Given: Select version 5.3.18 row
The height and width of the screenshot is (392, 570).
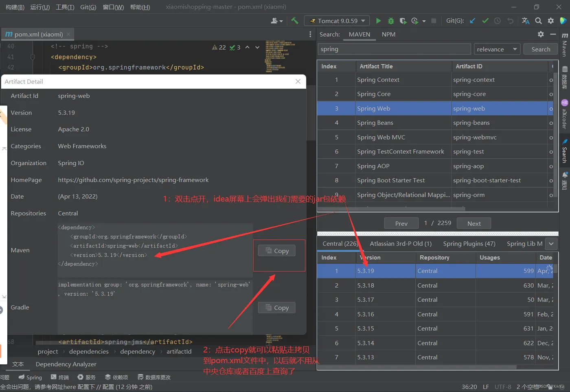Looking at the screenshot, I should pos(435,285).
